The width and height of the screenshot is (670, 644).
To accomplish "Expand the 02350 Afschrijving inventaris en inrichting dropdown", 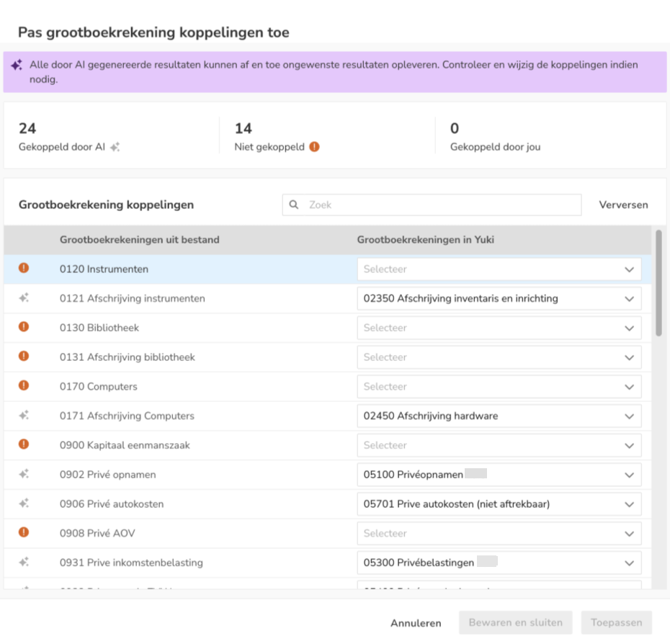I will point(499,298).
